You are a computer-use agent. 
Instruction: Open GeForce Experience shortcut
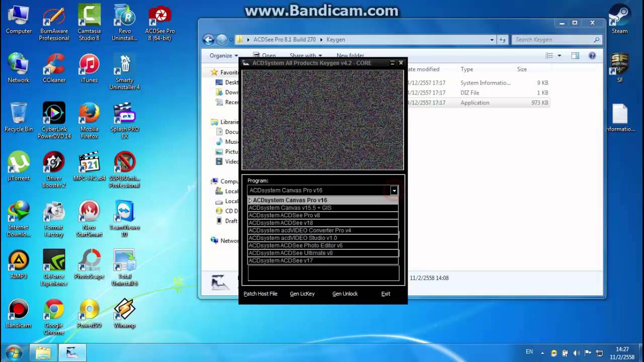[x=54, y=268]
